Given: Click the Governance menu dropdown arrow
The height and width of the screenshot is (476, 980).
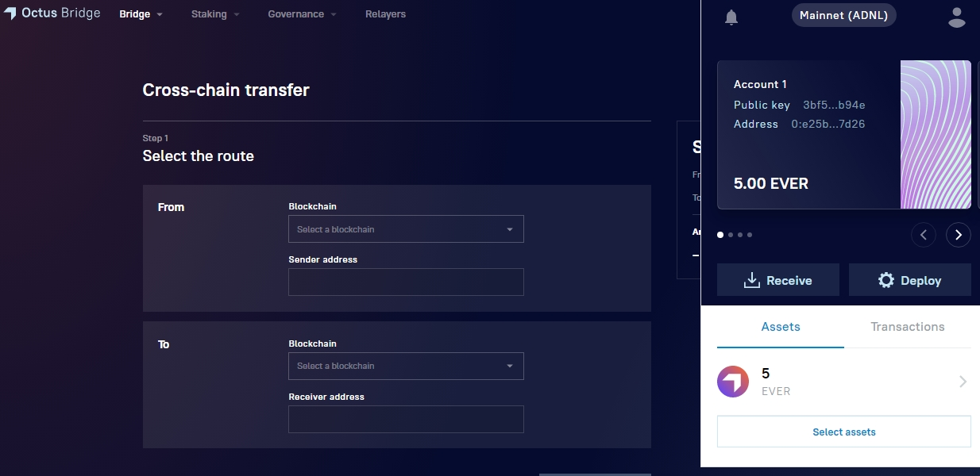Looking at the screenshot, I should pyautogui.click(x=334, y=15).
